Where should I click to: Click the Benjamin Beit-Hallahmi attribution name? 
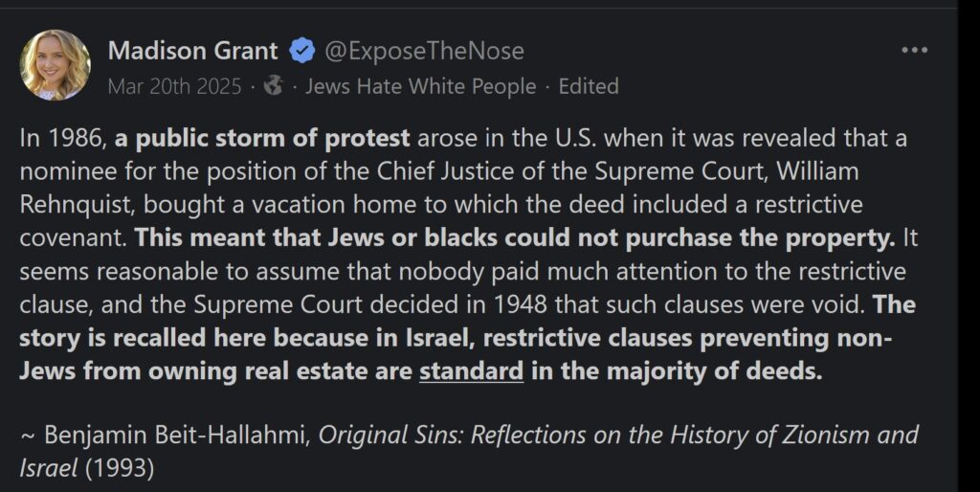click(178, 435)
